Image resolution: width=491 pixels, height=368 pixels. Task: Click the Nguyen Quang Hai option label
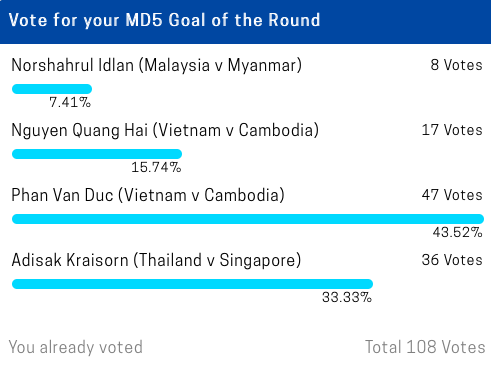click(165, 130)
